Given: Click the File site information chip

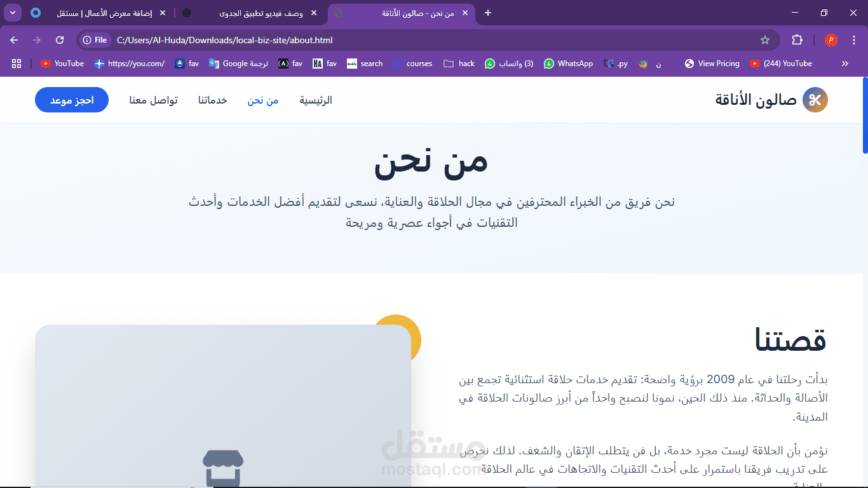Looking at the screenshot, I should (95, 40).
